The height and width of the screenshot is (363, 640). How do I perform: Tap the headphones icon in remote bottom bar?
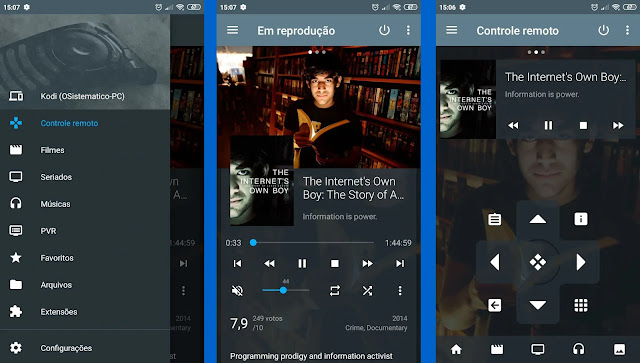(x=578, y=349)
